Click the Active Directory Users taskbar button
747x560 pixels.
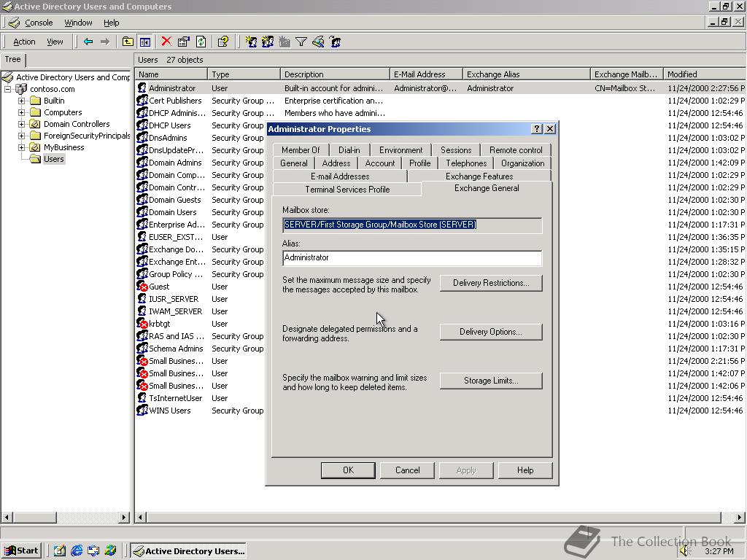pos(189,551)
